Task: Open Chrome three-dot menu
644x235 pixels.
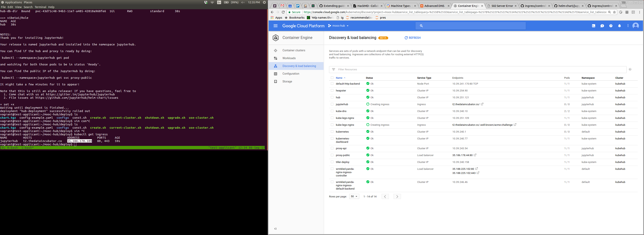Action: click(639, 12)
